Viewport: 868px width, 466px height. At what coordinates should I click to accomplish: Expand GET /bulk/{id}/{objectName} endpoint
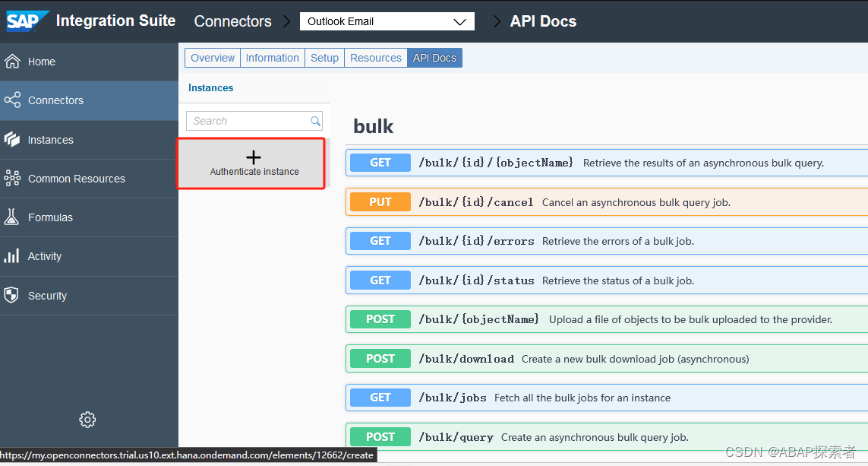(x=607, y=163)
